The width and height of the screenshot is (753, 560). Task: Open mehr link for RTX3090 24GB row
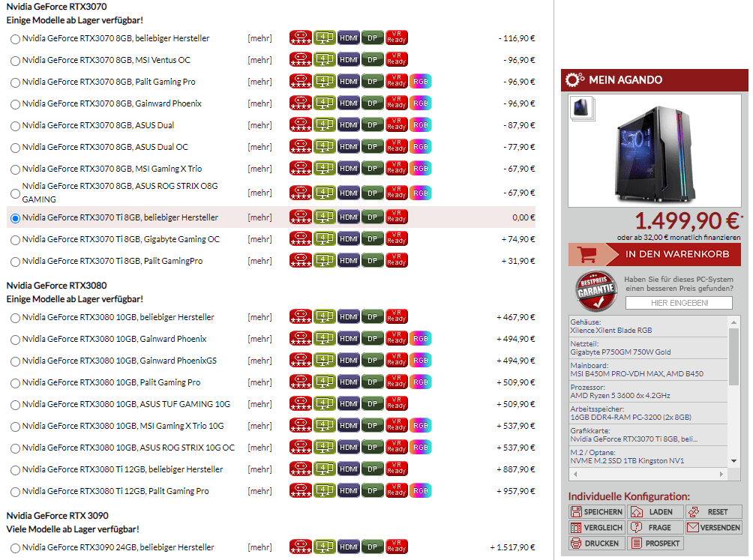259,547
